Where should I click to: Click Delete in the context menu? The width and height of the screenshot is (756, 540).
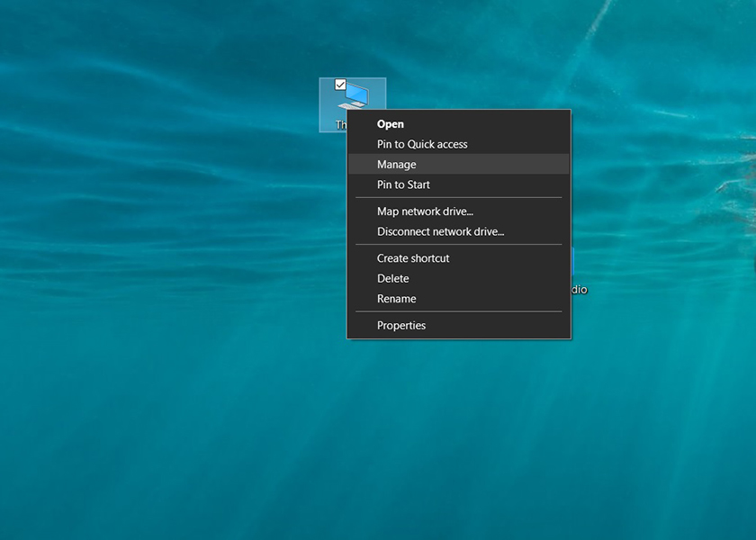[x=393, y=279]
